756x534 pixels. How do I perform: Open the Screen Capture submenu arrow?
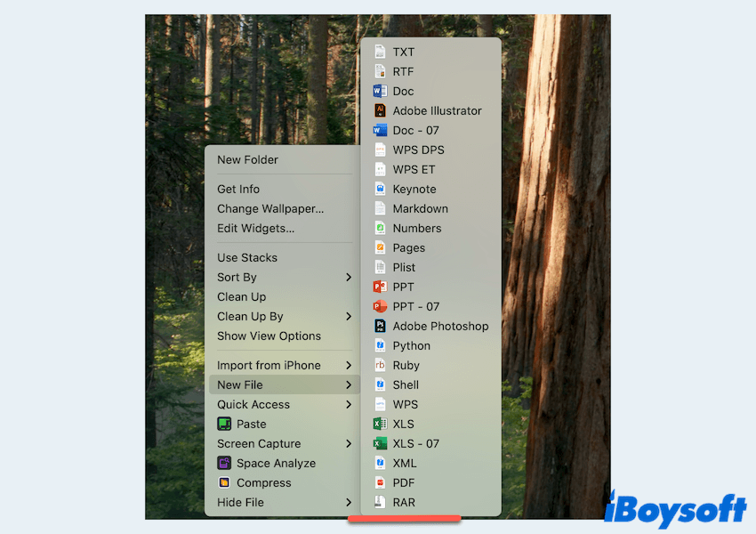pyautogui.click(x=349, y=444)
